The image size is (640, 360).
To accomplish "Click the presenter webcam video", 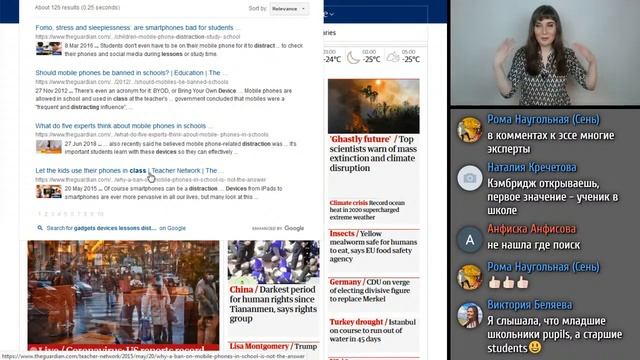I will 545,53.
